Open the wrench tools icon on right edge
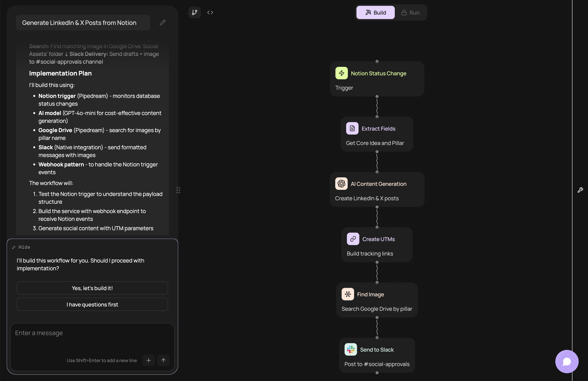 pos(580,190)
